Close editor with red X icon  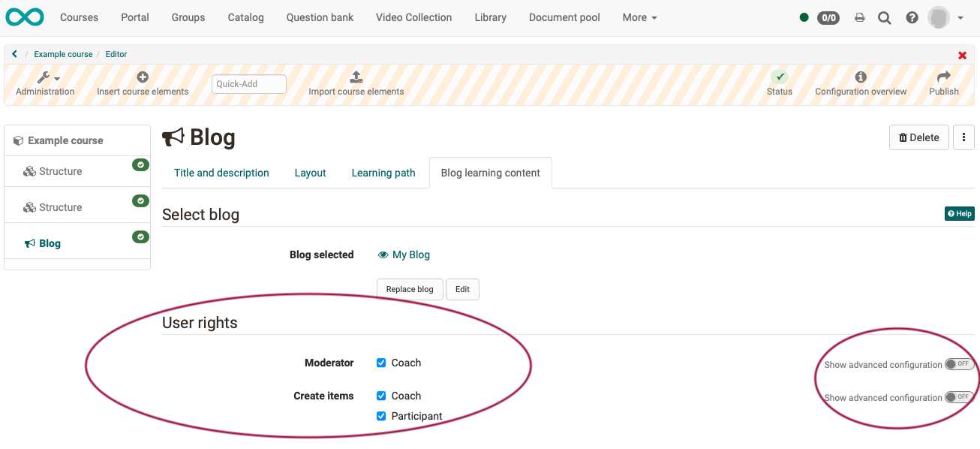point(962,56)
